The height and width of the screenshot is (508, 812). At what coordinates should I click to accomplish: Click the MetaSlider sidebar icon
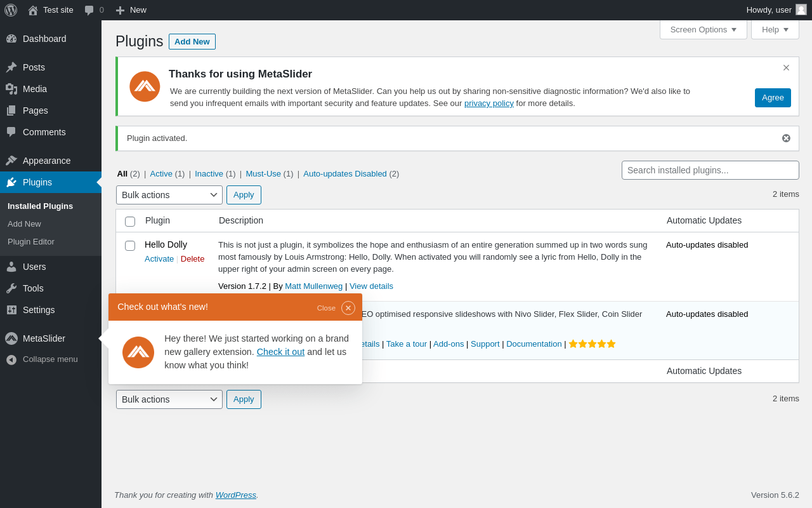(x=11, y=338)
